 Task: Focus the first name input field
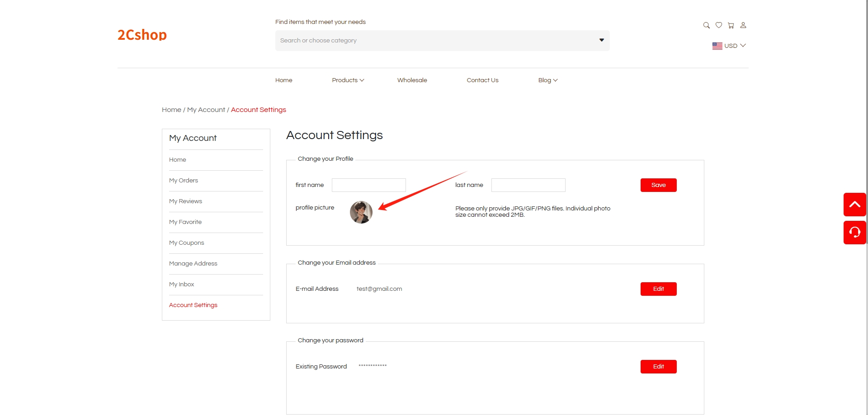(x=368, y=185)
